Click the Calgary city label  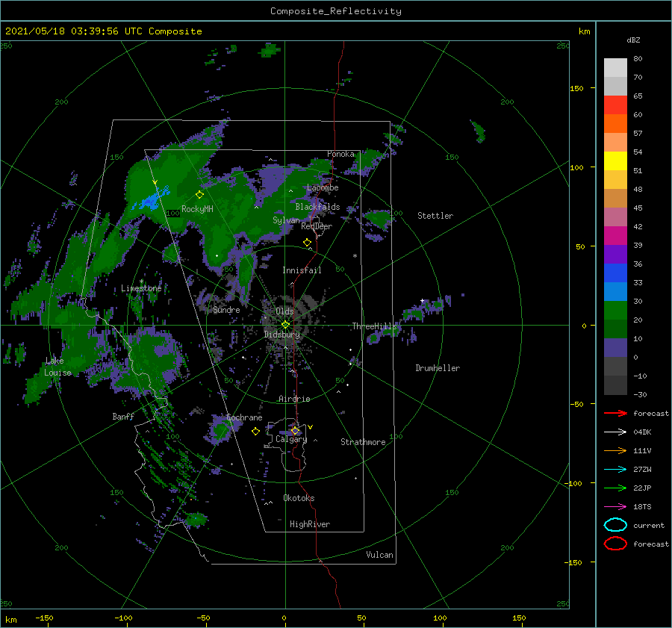tap(291, 439)
